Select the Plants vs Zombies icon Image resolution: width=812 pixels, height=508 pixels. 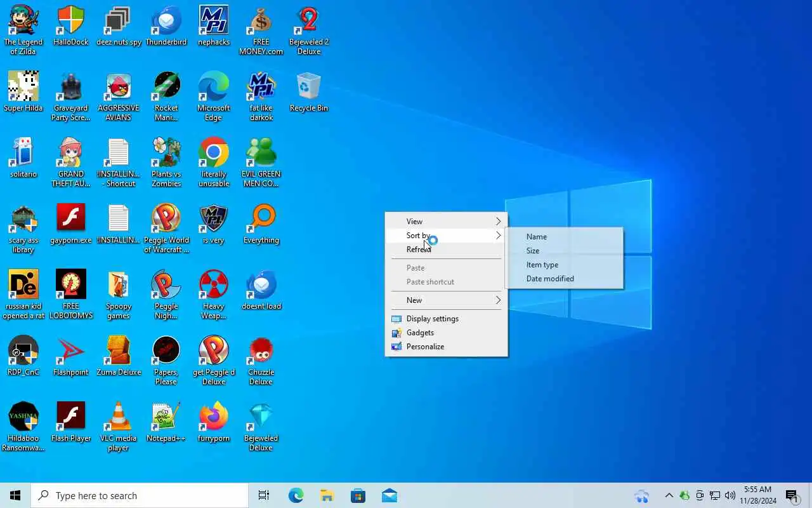tap(166, 162)
